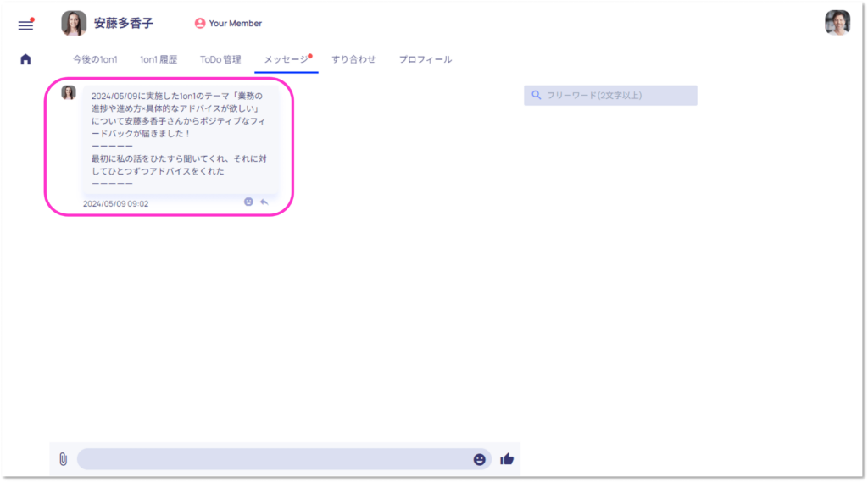This screenshot has height=482, width=868.
Task: Open the ToDo 管理 tab
Action: tap(220, 59)
